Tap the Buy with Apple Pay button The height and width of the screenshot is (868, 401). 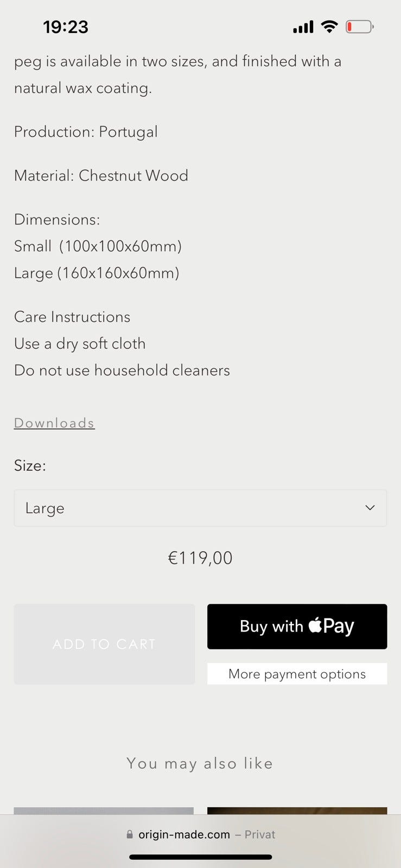[x=297, y=627]
